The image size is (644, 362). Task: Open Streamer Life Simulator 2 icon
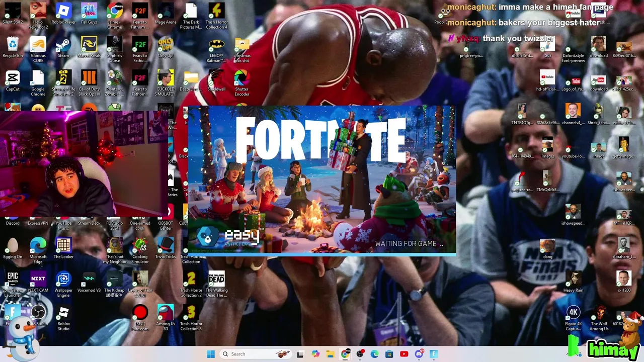pos(63,83)
